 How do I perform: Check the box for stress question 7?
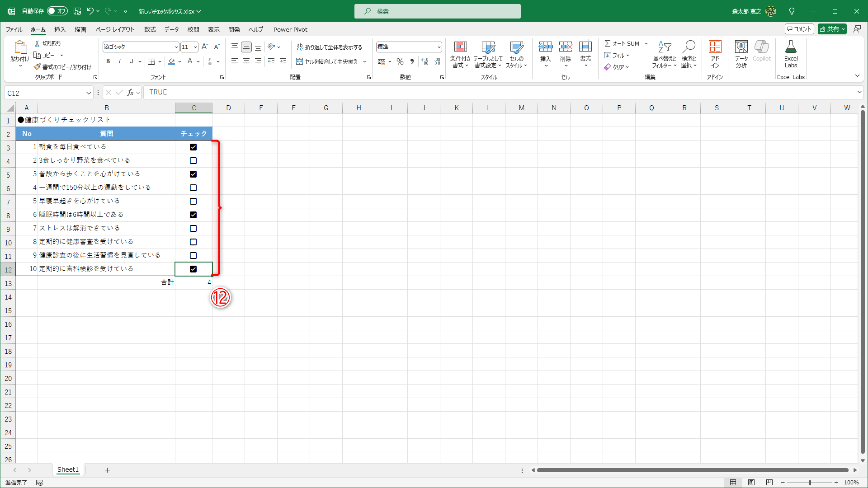pos(193,229)
